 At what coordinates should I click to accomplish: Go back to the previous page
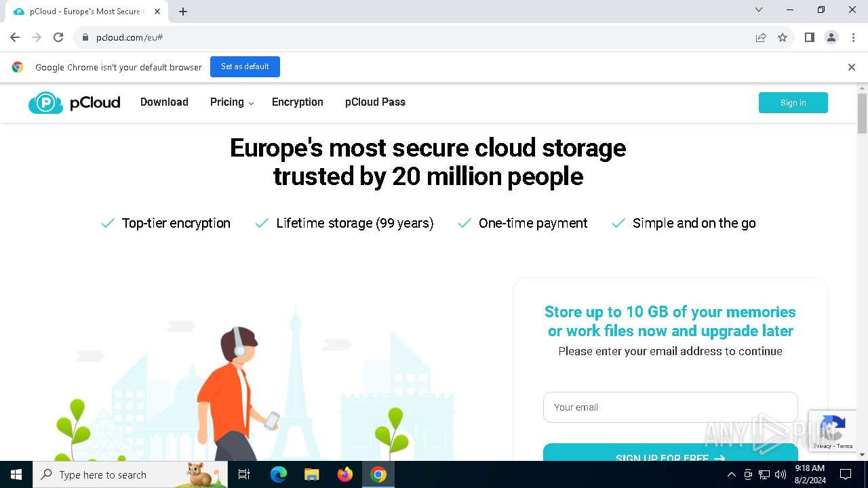pos(15,37)
